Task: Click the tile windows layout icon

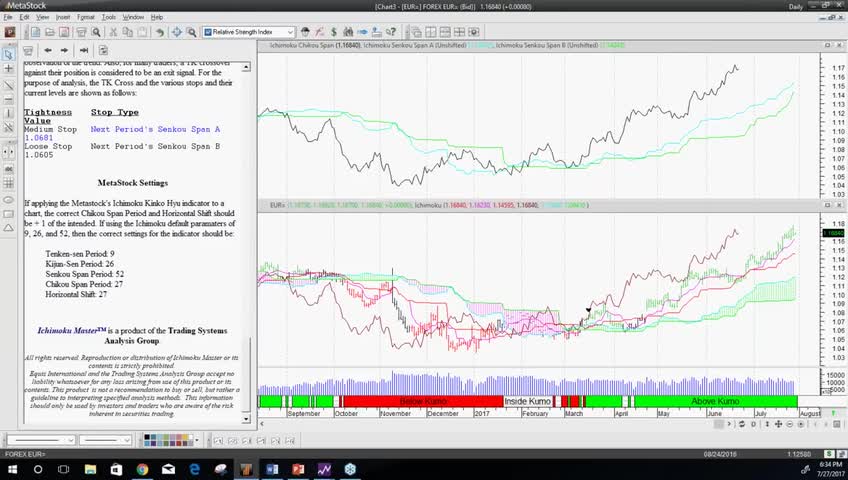Action: [430, 32]
